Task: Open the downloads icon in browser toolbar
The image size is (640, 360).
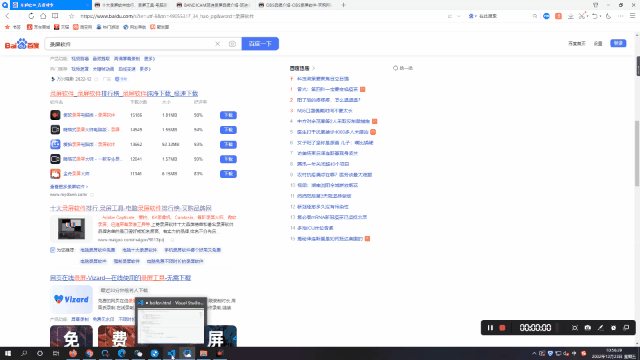Action: pos(571,16)
